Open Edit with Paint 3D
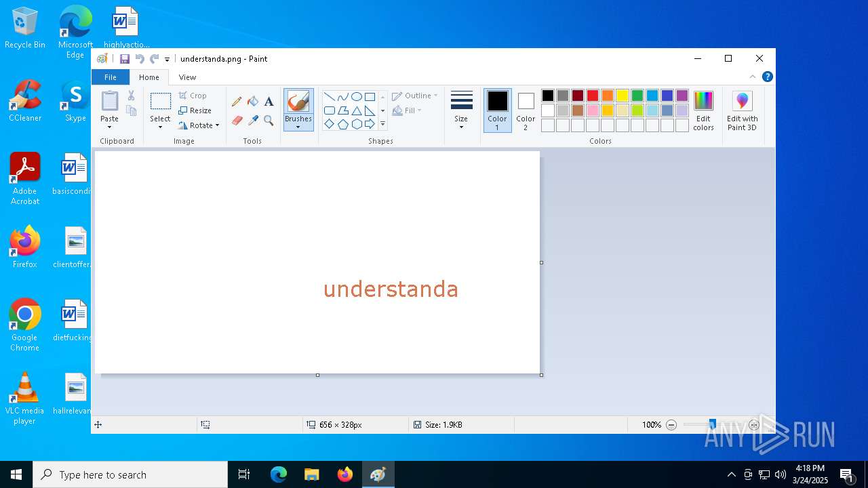Image resolution: width=868 pixels, height=488 pixels. tap(743, 111)
